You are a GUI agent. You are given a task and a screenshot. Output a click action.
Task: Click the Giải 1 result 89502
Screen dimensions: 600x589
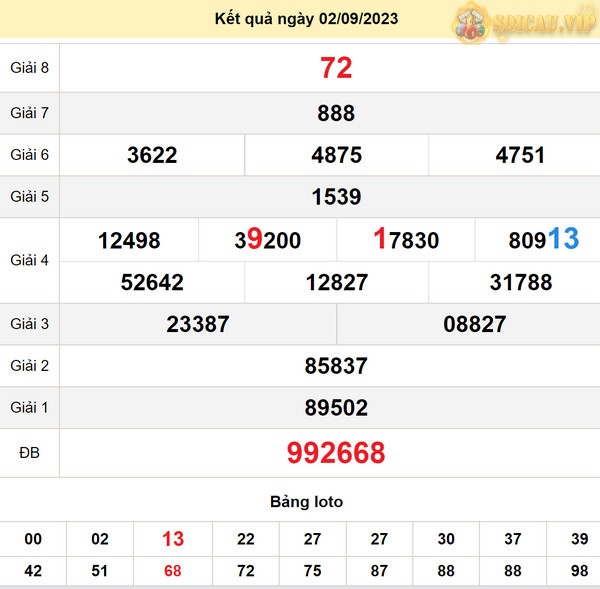tap(336, 408)
